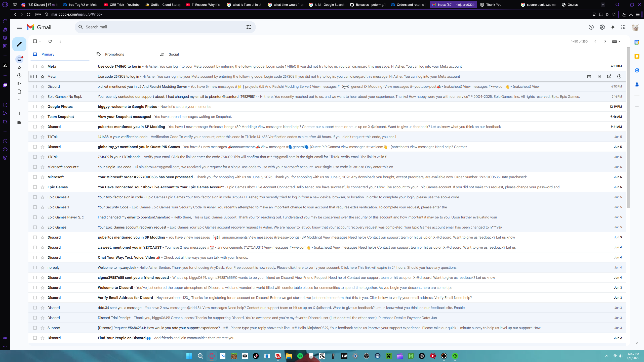Viewport: 644px width, 362px height.
Task: Open sigma39887655 friend request email
Action: [327, 278]
